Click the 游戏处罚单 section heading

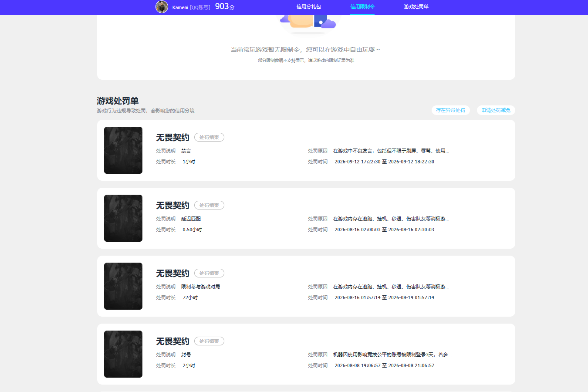(x=118, y=101)
